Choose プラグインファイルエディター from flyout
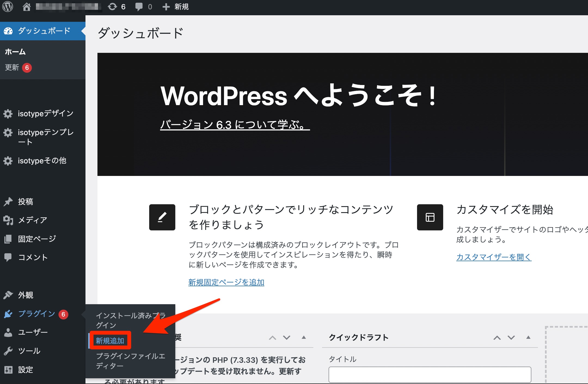The image size is (588, 384). 131,361
